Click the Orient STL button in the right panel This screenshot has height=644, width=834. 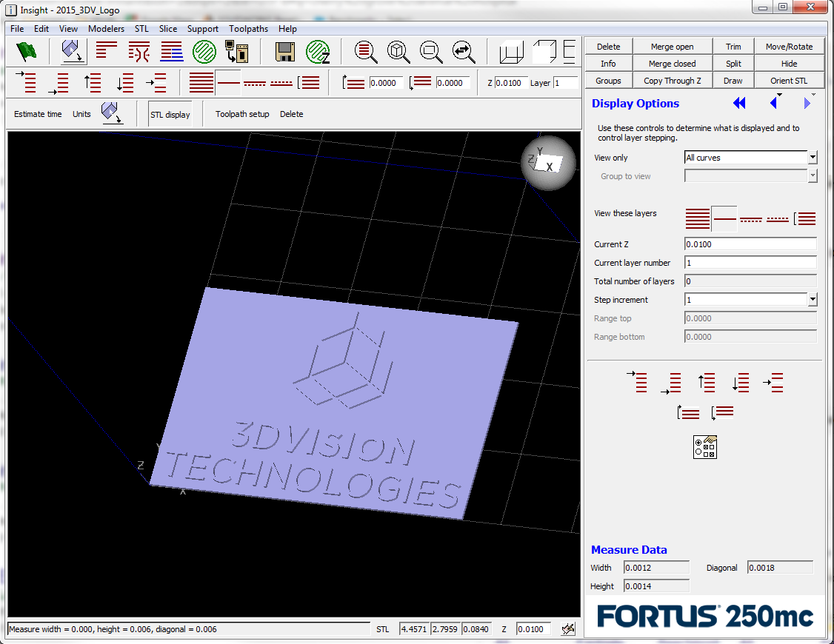click(x=790, y=81)
